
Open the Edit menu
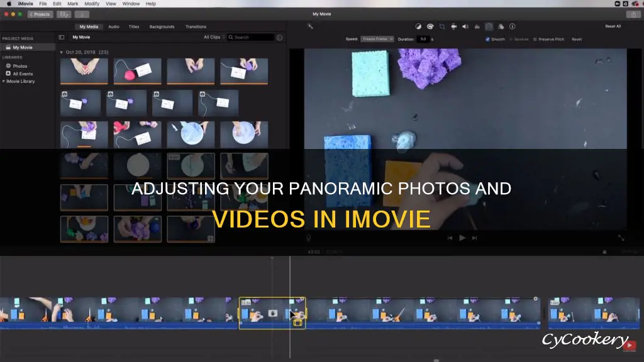point(57,4)
